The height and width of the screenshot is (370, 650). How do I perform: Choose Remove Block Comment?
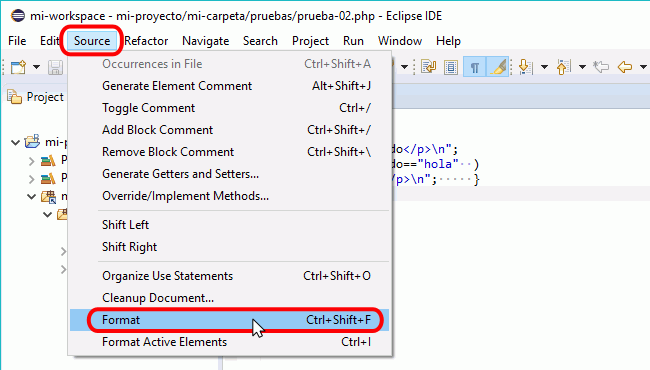coord(229,152)
